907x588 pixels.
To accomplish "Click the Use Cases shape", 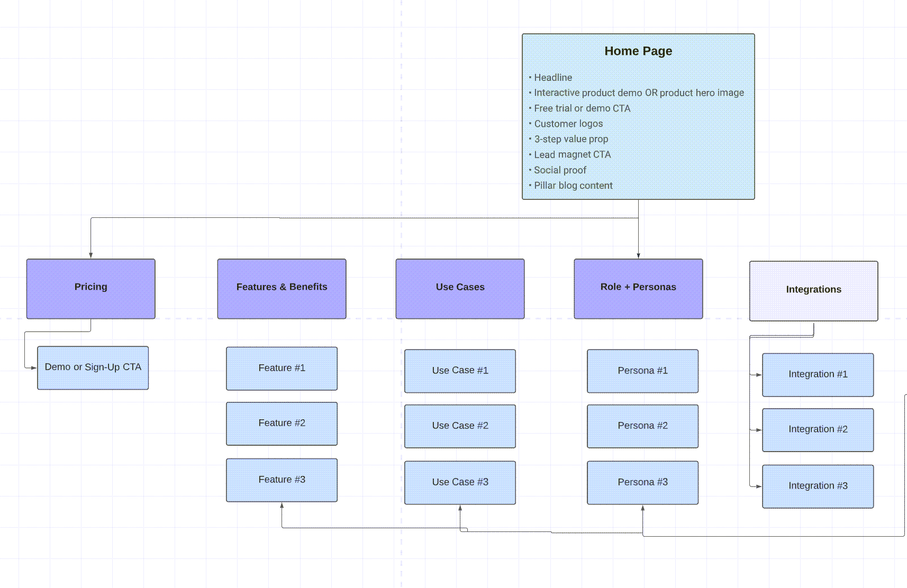I will 459,288.
